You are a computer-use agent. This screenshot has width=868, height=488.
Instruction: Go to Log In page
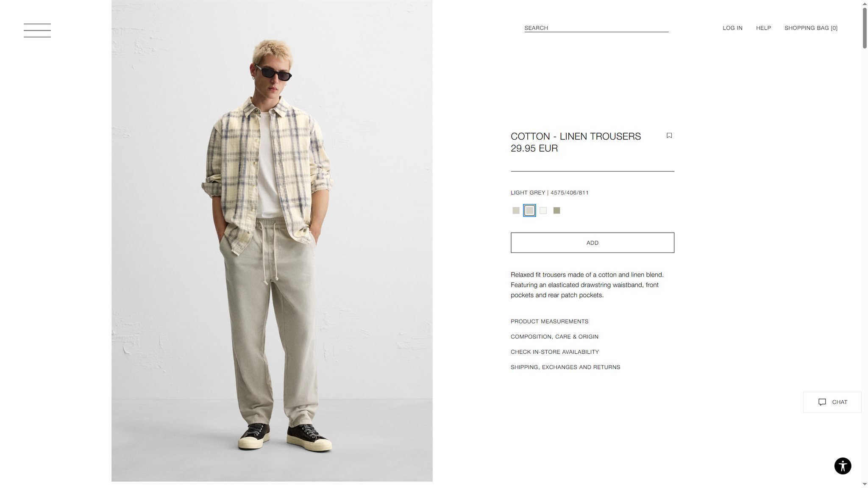point(732,28)
